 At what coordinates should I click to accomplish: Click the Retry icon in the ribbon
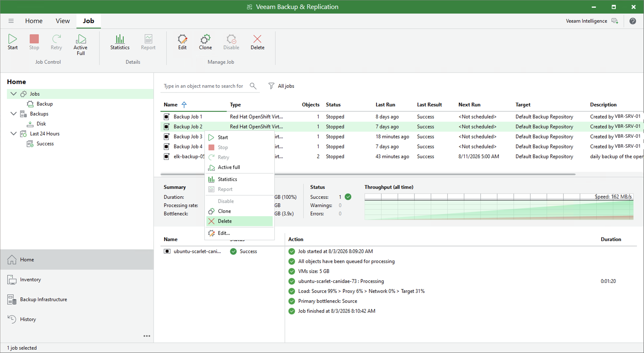pos(56,39)
